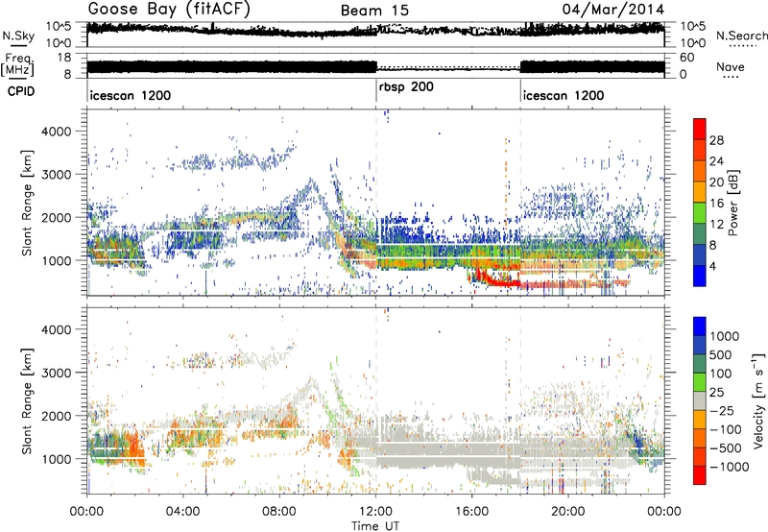Click 'Slant Range [km]' label of velocity panel

click(x=27, y=400)
